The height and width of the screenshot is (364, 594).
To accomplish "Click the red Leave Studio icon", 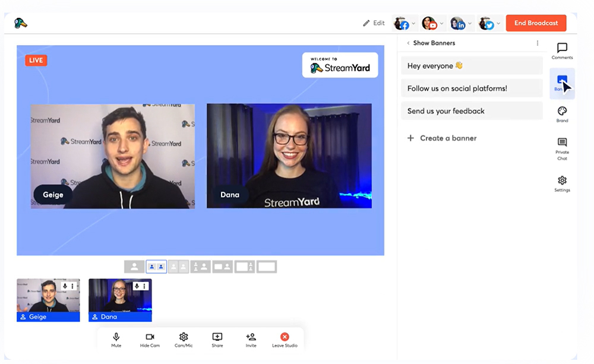I will [285, 337].
